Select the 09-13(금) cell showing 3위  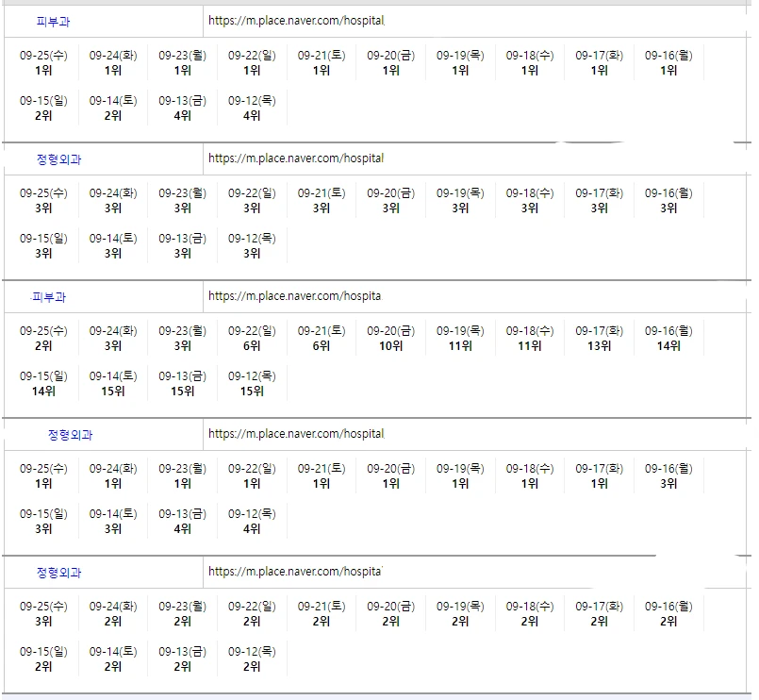click(182, 246)
